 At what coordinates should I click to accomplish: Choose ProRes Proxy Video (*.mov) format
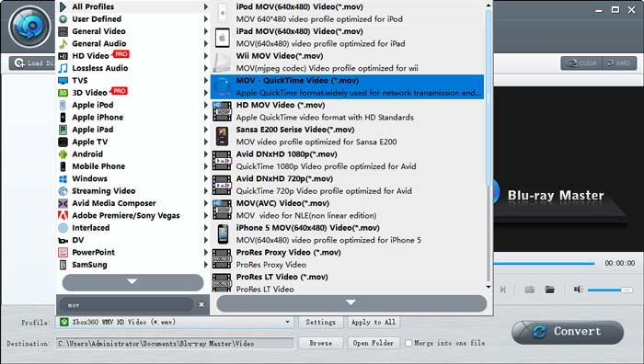pyautogui.click(x=347, y=258)
